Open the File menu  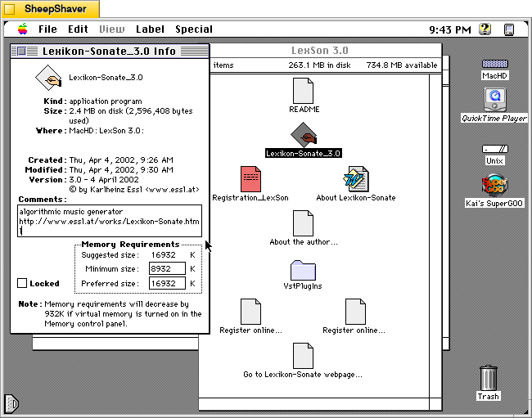[x=47, y=29]
